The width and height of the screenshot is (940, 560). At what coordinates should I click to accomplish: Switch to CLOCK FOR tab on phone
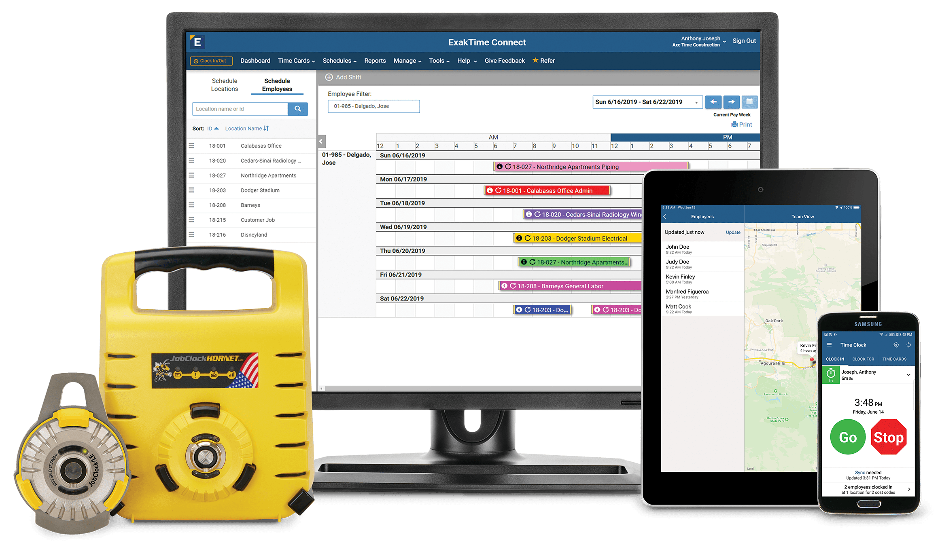click(x=863, y=359)
